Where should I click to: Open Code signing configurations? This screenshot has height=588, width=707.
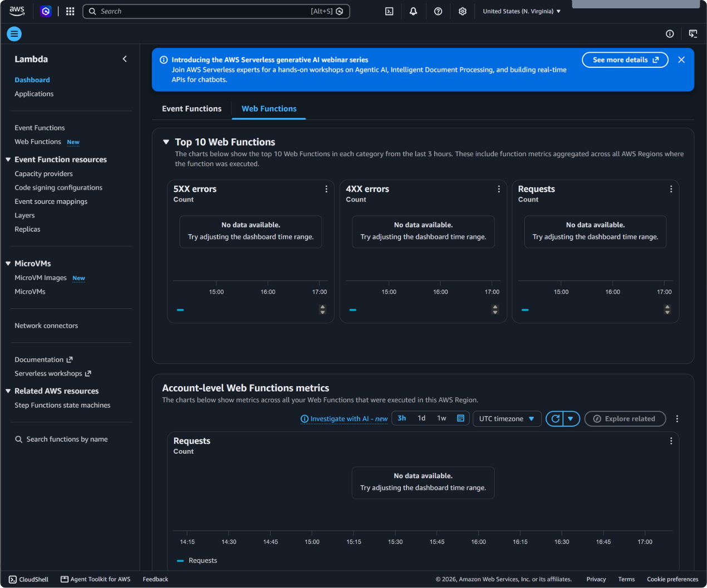pos(58,187)
